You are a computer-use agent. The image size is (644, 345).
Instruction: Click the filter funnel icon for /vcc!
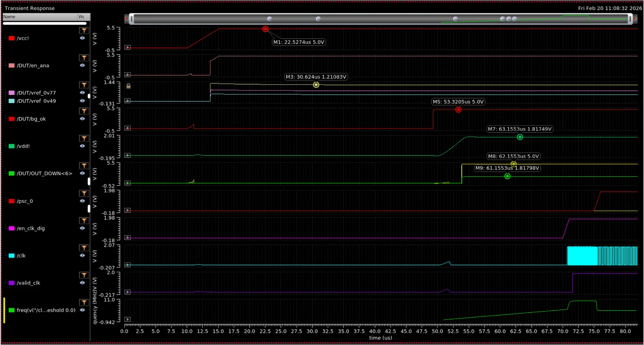pos(84,31)
